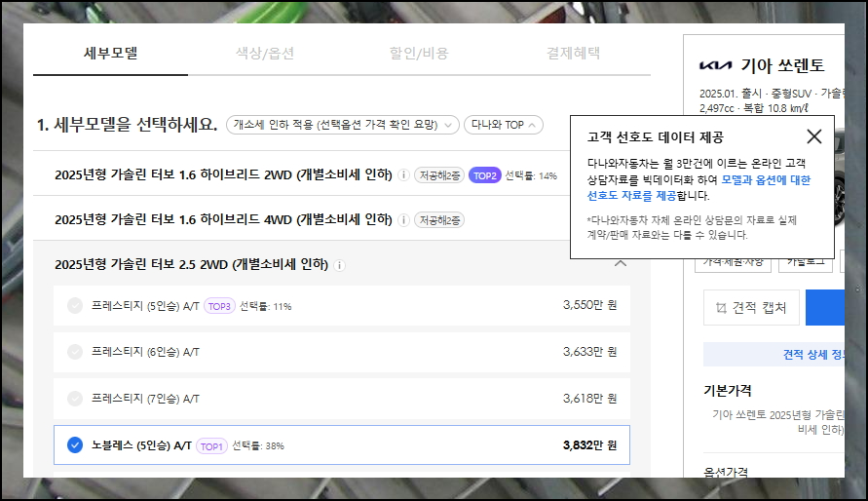This screenshot has height=501, width=868.
Task: Click 선택률: 11% text
Action: (265, 307)
